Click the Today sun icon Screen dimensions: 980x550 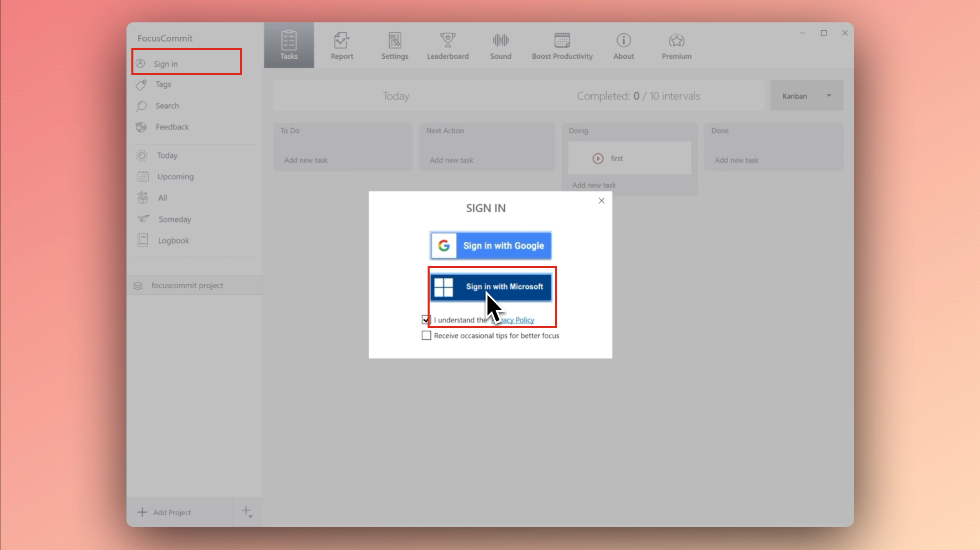(x=142, y=155)
